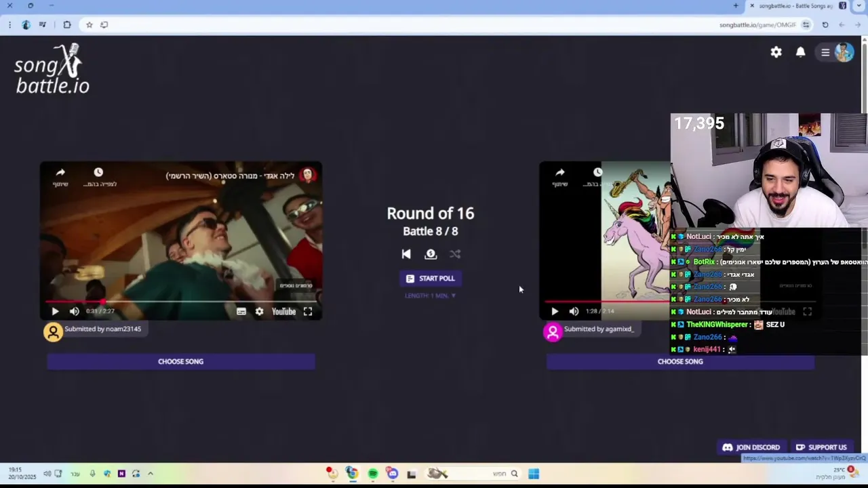Open Spotify from the taskbar
The height and width of the screenshot is (488, 868).
click(x=373, y=474)
